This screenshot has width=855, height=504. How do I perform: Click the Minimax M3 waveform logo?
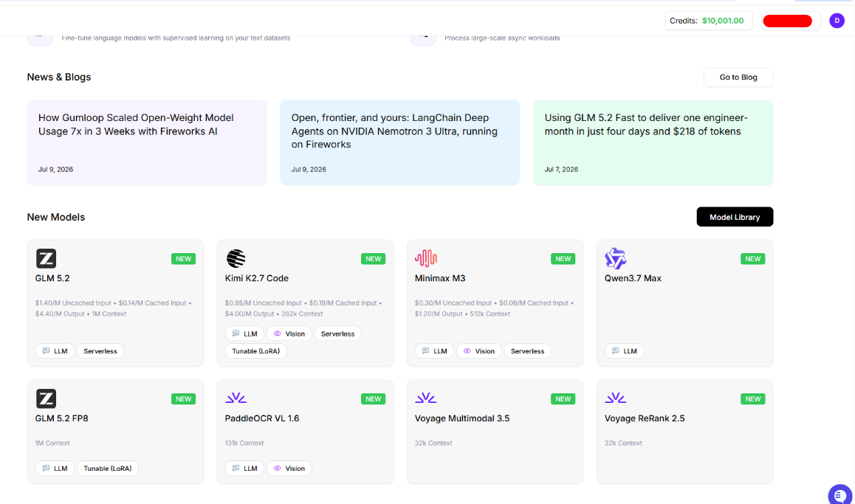click(x=426, y=258)
